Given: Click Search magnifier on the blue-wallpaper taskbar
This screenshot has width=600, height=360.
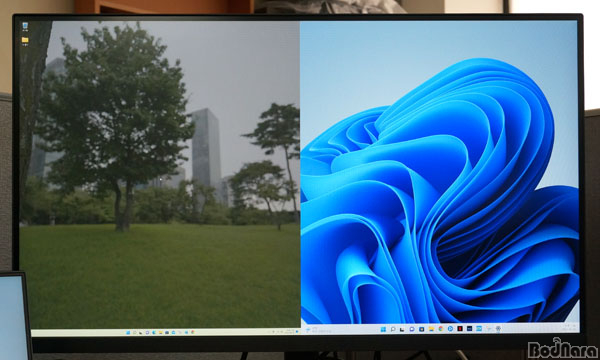Looking at the screenshot, I should [393, 329].
